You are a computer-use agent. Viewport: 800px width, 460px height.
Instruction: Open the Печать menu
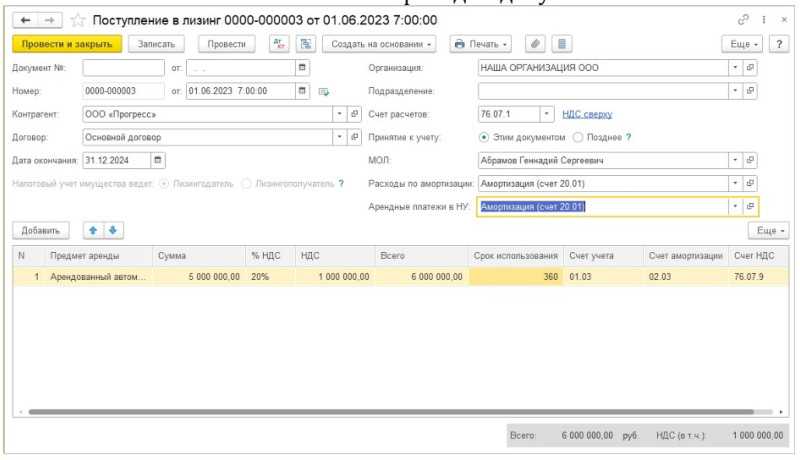[x=480, y=44]
